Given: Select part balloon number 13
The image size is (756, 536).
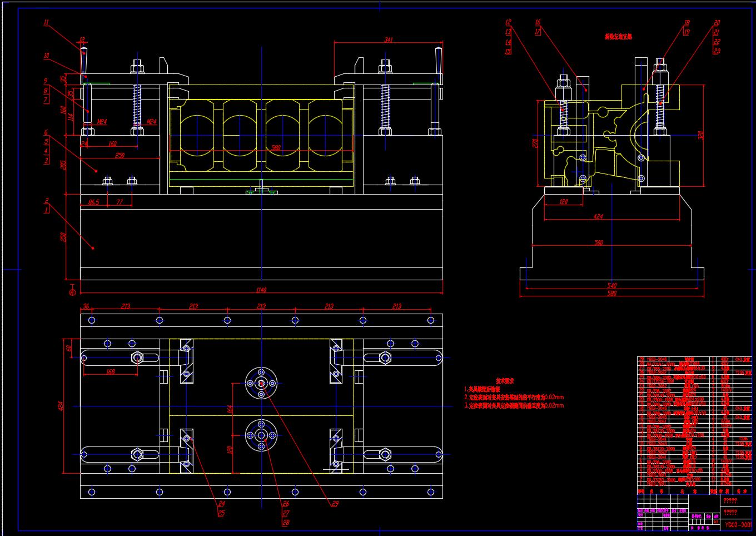Looking at the screenshot, I should 508,32.
